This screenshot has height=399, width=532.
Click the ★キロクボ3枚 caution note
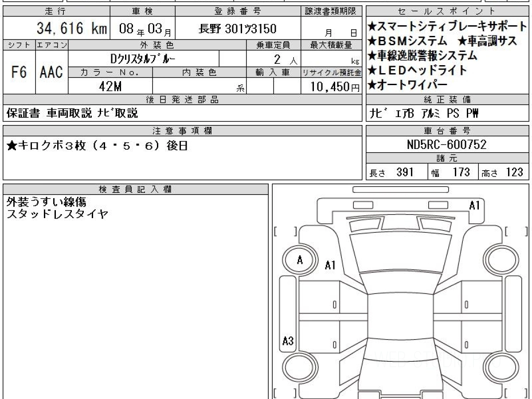tap(98, 145)
